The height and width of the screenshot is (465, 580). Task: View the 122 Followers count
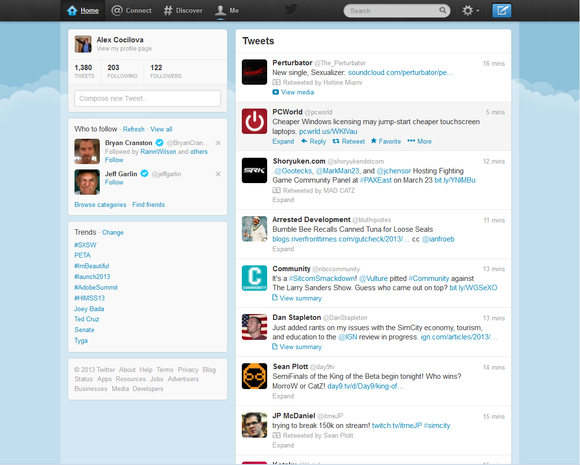(x=166, y=71)
